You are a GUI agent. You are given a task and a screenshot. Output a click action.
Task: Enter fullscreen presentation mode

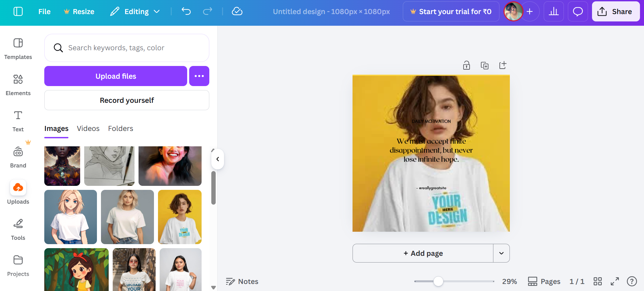coord(615,281)
